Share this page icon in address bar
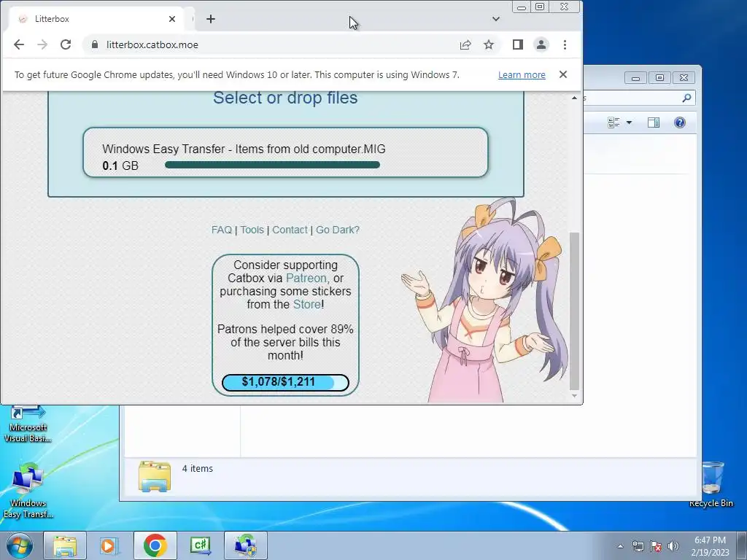Image resolution: width=747 pixels, height=560 pixels. point(465,44)
